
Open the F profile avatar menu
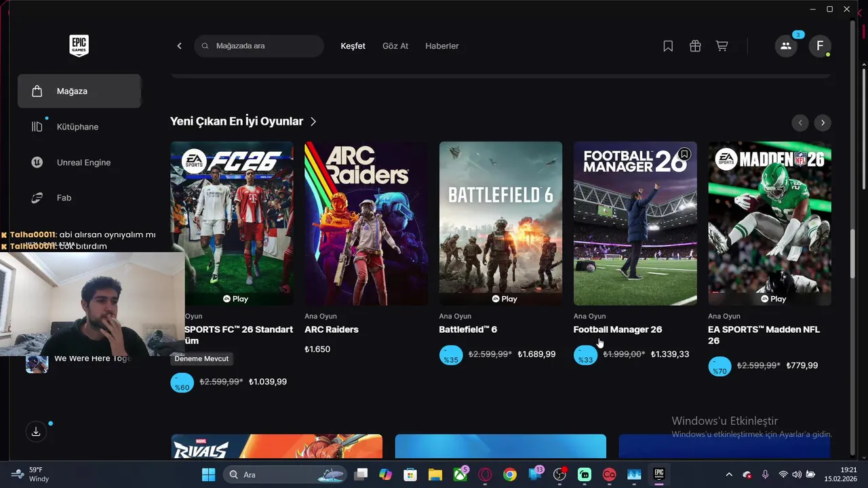coord(820,46)
